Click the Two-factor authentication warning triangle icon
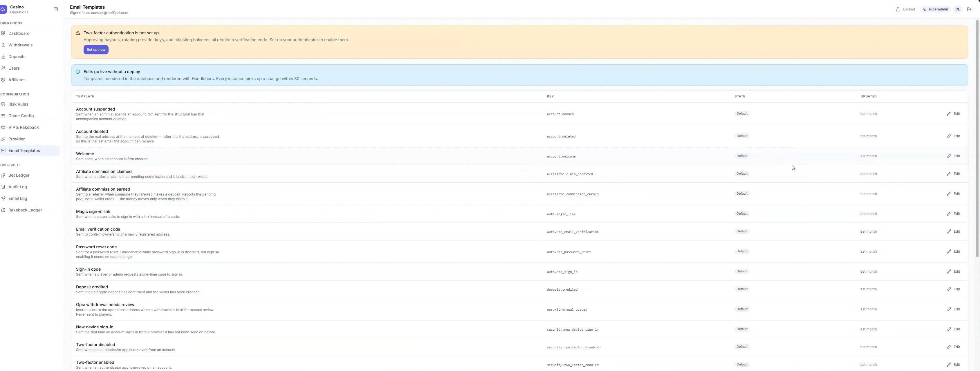Screen dimensions: 980x371 pyautogui.click(x=77, y=33)
